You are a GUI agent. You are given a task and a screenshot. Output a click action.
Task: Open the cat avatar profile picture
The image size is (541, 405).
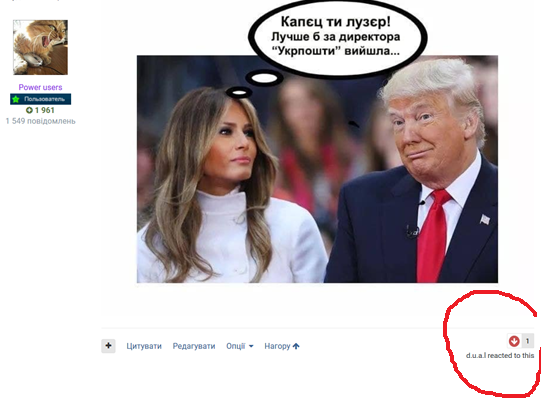click(x=40, y=47)
